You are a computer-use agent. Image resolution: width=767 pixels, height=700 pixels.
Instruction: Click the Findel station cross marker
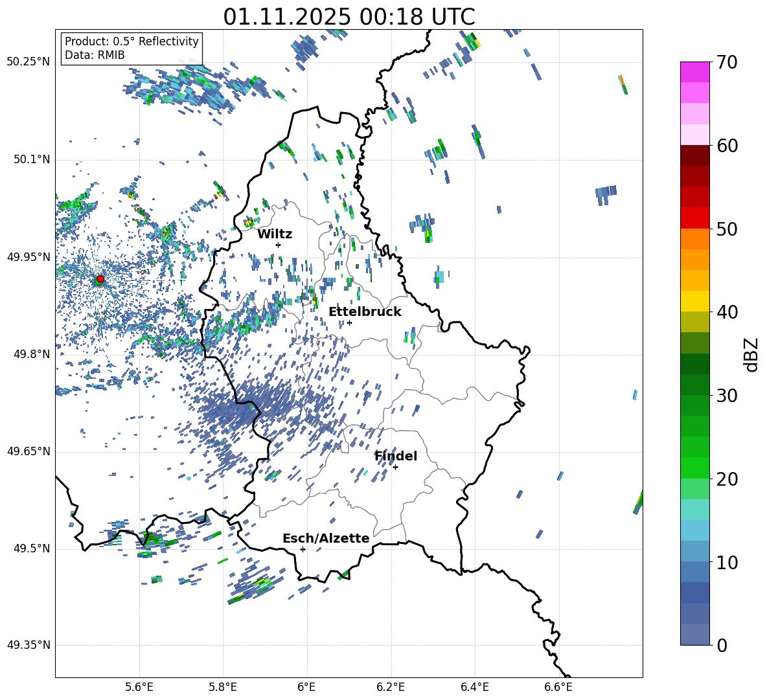pyautogui.click(x=395, y=467)
